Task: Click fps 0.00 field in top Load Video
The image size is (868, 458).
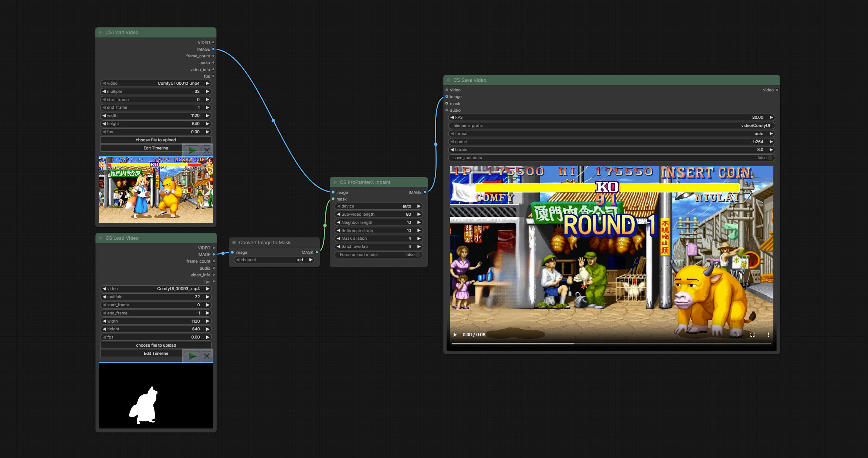Action: 156,132
